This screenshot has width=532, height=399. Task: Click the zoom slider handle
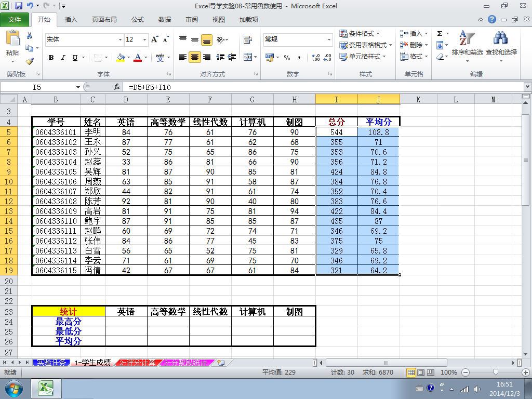[496, 373]
